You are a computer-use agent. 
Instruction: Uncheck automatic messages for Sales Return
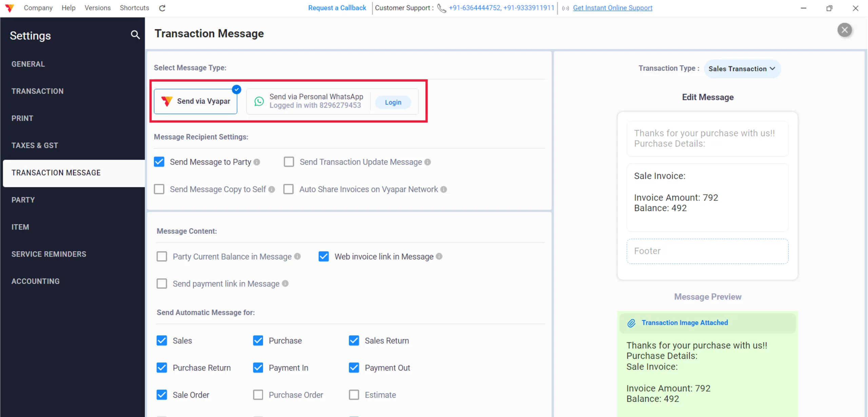click(354, 340)
